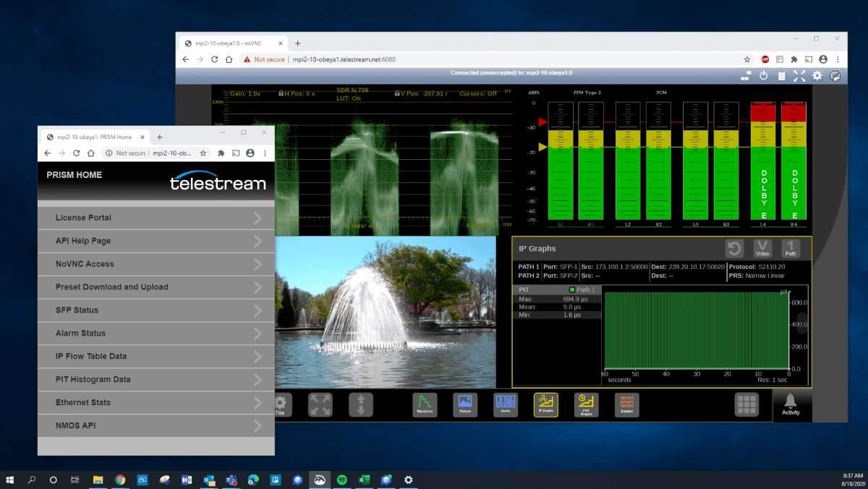Open a new tab in noVNC window
Viewport: 868px width, 489px height.
[297, 43]
